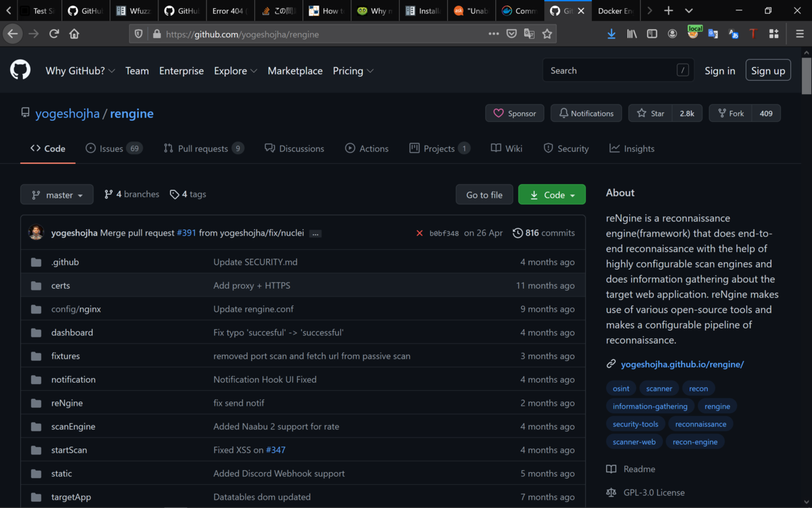Open the Why GitHub? dropdown
Viewport: 812px width, 508px height.
click(x=80, y=70)
